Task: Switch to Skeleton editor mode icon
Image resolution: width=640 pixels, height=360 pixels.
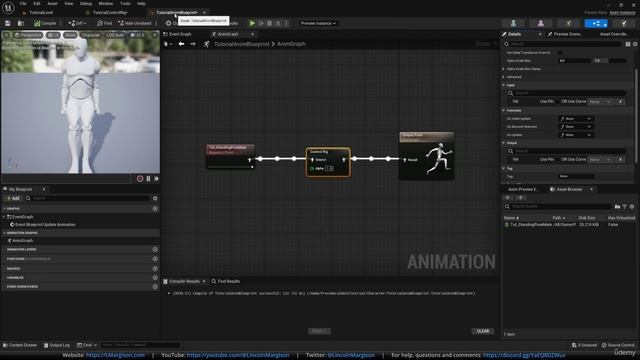Action: (x=513, y=23)
